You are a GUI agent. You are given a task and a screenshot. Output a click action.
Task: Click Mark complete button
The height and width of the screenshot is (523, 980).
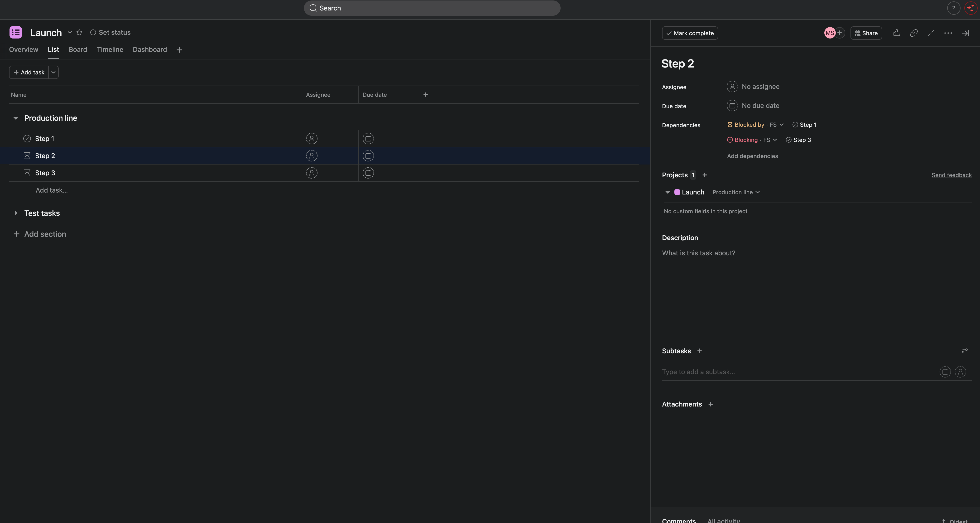690,33
